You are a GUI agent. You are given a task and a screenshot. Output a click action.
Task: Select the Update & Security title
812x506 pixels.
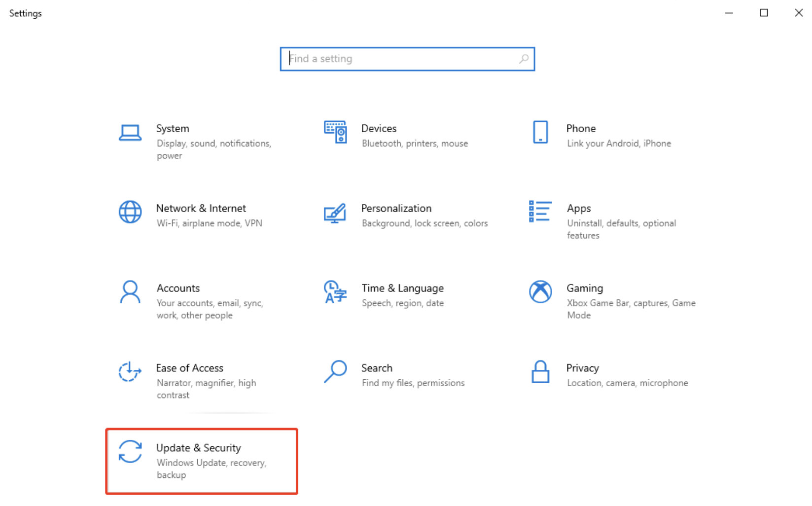click(198, 448)
